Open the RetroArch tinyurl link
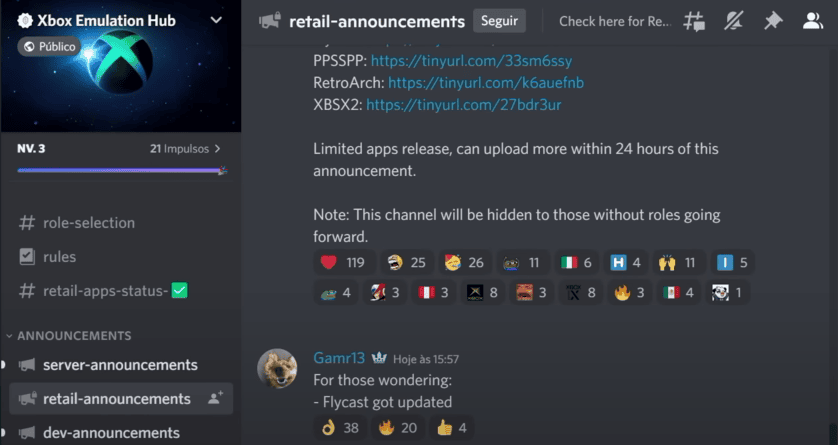 [x=486, y=82]
